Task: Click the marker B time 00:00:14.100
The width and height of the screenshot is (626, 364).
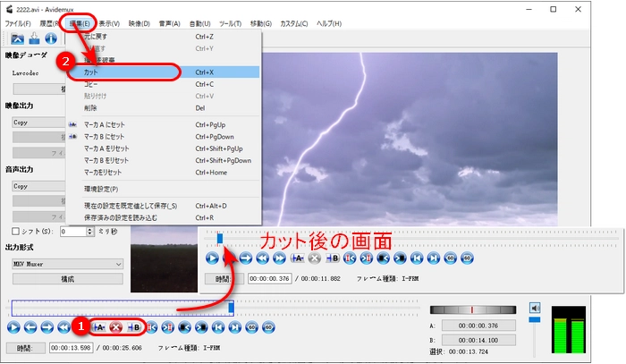Action: pyautogui.click(x=478, y=341)
